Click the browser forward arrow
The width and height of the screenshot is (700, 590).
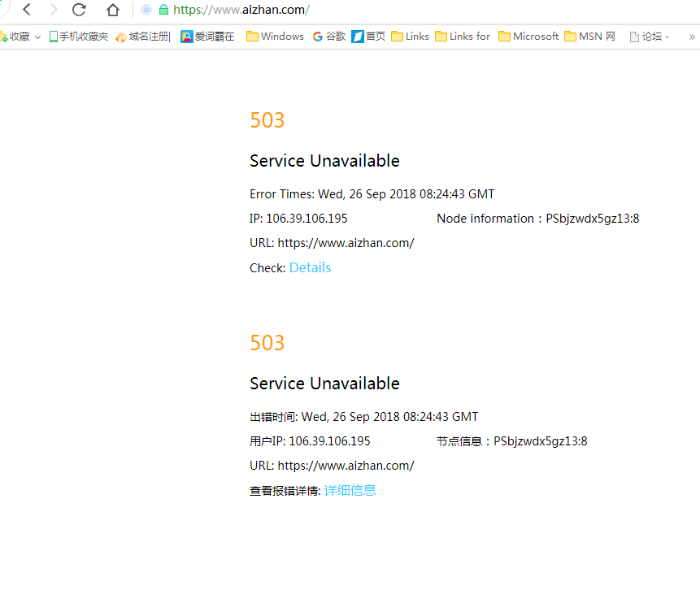(53, 10)
